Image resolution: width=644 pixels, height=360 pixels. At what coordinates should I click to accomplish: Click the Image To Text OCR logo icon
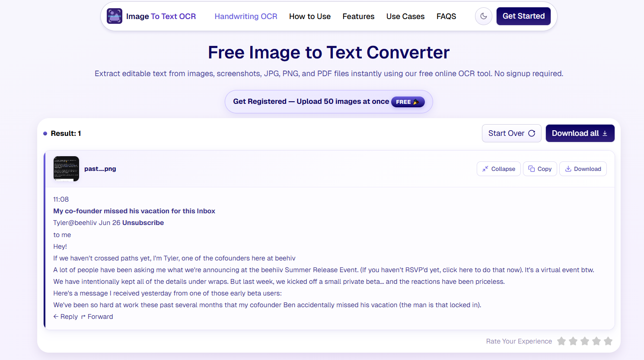coord(115,16)
